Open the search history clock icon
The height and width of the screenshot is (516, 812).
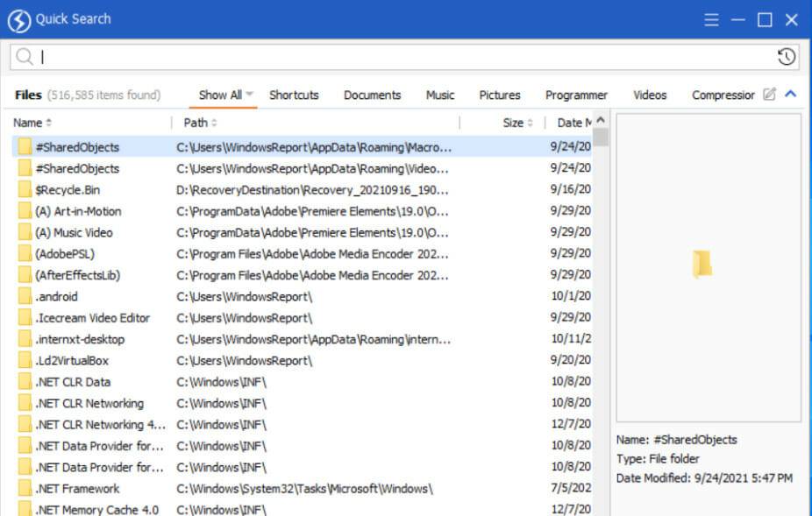click(786, 56)
